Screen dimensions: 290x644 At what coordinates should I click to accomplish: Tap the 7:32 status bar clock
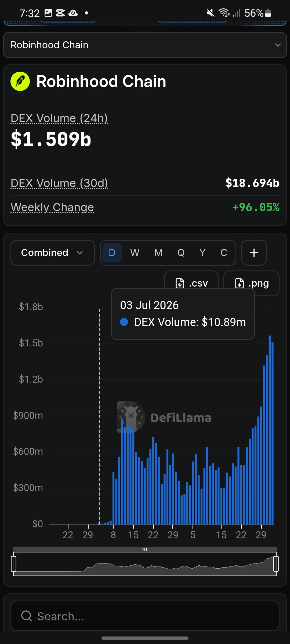(x=30, y=13)
